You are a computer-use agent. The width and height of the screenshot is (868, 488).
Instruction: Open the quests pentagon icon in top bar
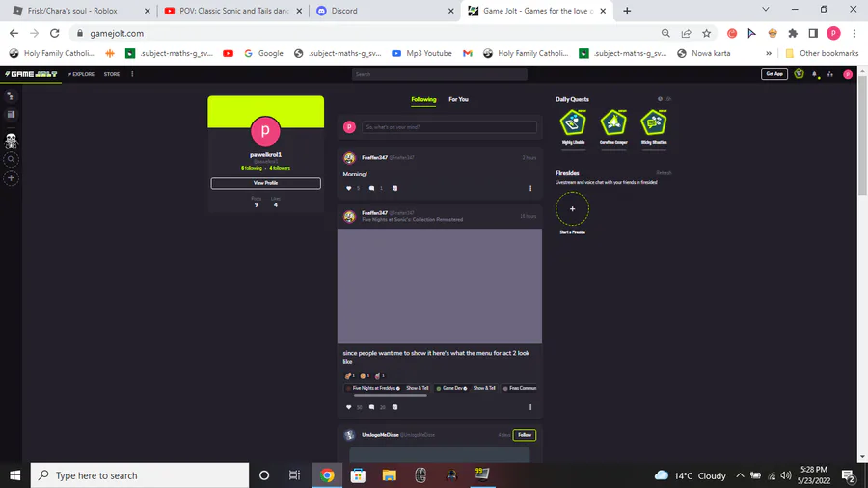tap(799, 74)
